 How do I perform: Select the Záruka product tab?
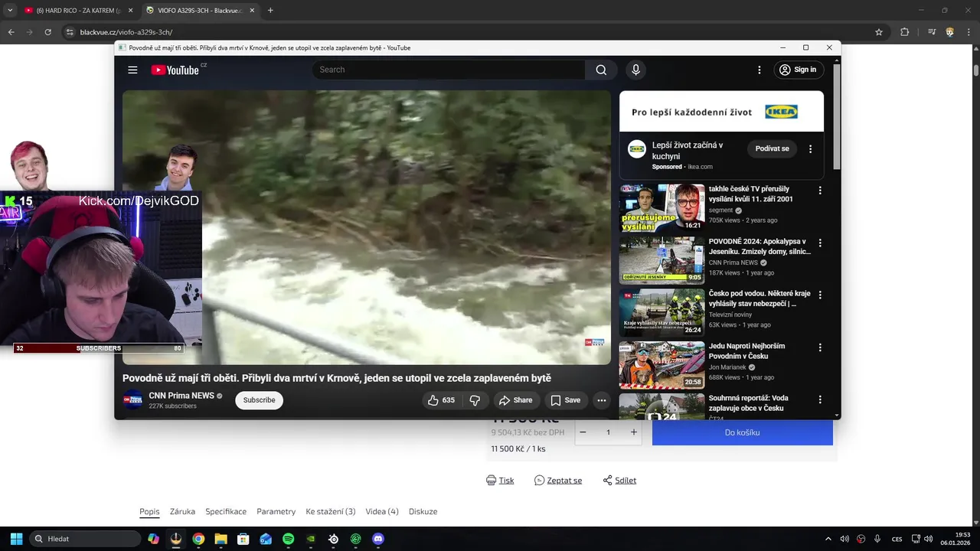point(182,512)
